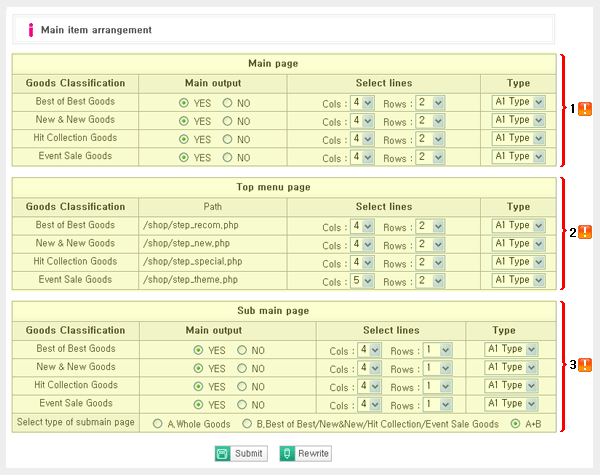Open Rows dropdown for Best of Best Goods in Main page
Viewport: 600px width, 475px height.
[x=431, y=103]
